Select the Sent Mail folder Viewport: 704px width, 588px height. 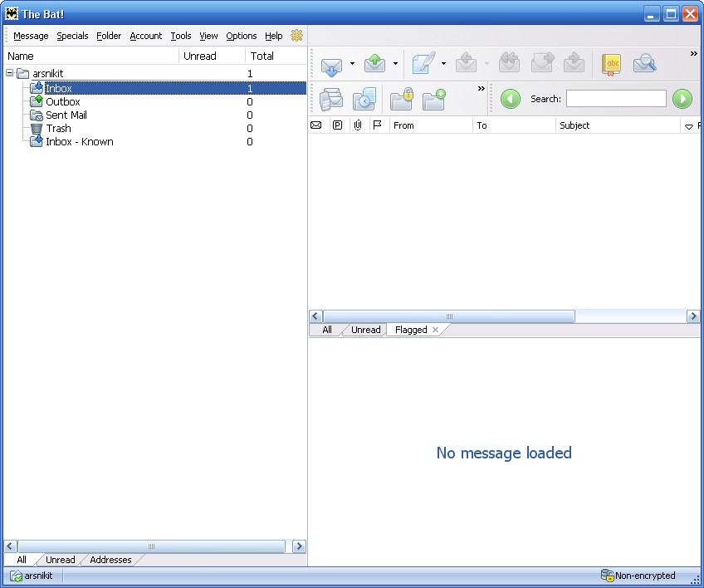tap(66, 115)
